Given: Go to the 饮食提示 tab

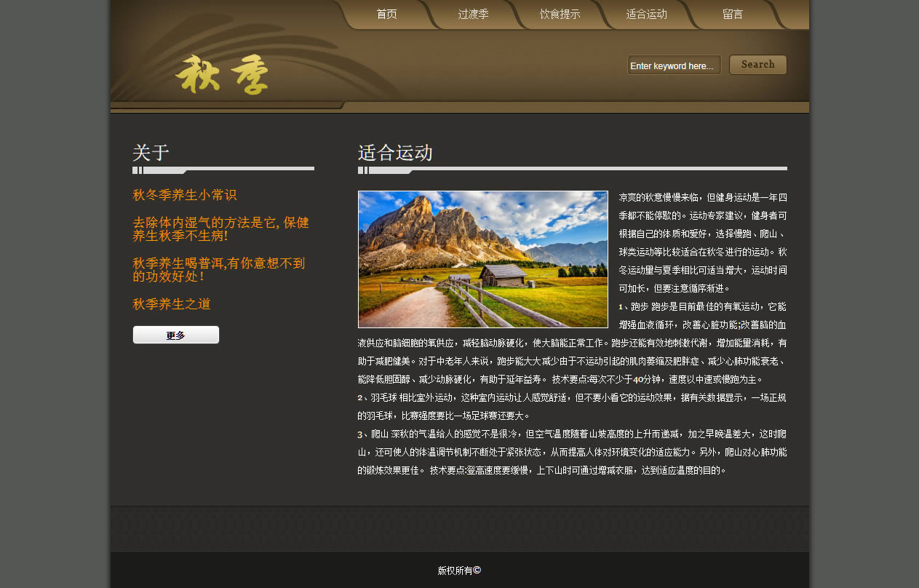Looking at the screenshot, I should [x=560, y=15].
